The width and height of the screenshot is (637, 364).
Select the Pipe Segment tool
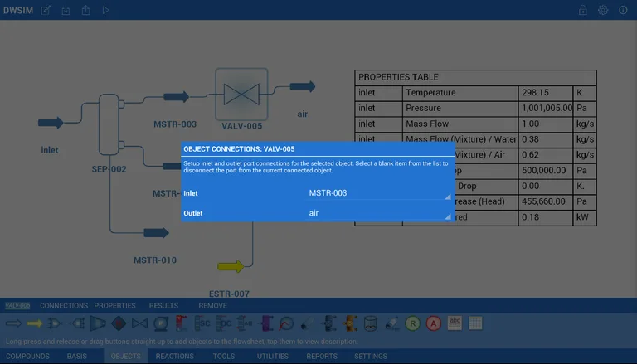pos(308,323)
